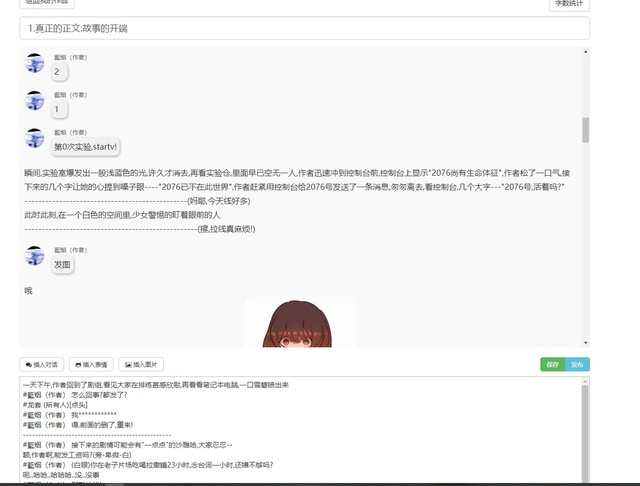
Task: Publish the chapter with the blue 发布 button
Action: pyautogui.click(x=577, y=365)
